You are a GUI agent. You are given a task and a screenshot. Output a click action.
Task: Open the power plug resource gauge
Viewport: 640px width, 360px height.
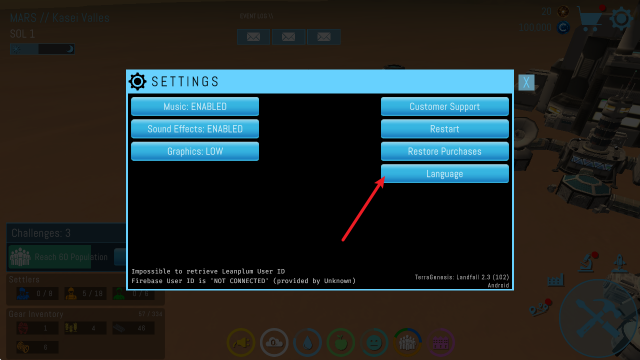click(x=241, y=342)
